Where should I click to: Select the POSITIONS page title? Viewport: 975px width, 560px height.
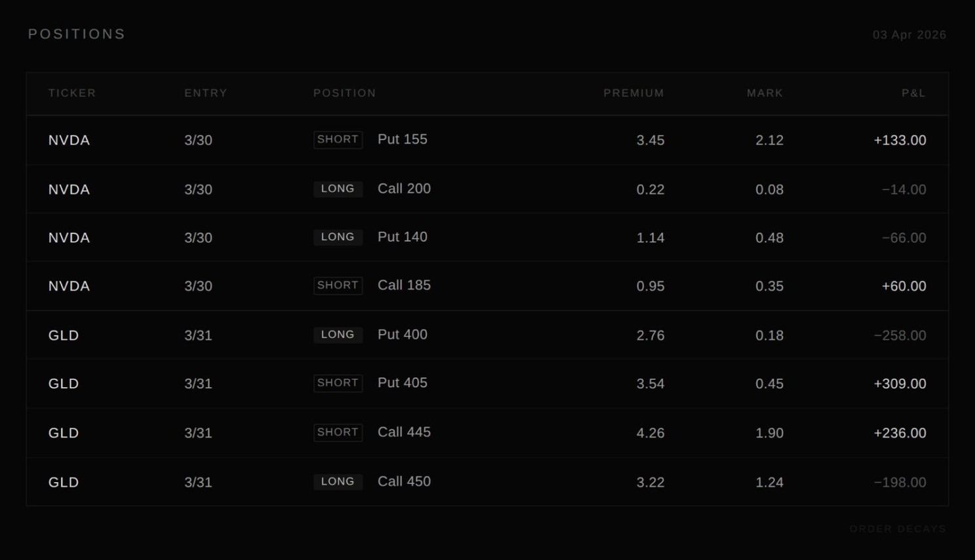tap(77, 34)
